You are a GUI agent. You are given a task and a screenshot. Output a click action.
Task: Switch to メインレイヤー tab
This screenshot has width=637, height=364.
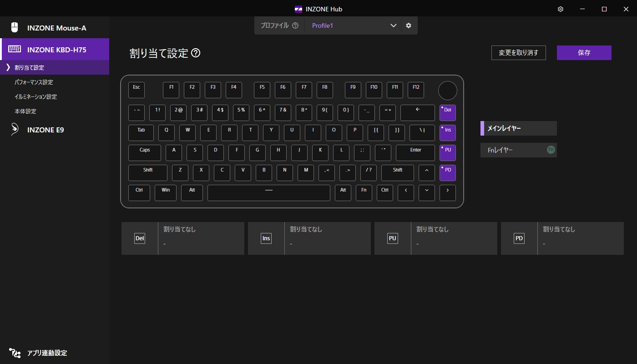(x=519, y=128)
